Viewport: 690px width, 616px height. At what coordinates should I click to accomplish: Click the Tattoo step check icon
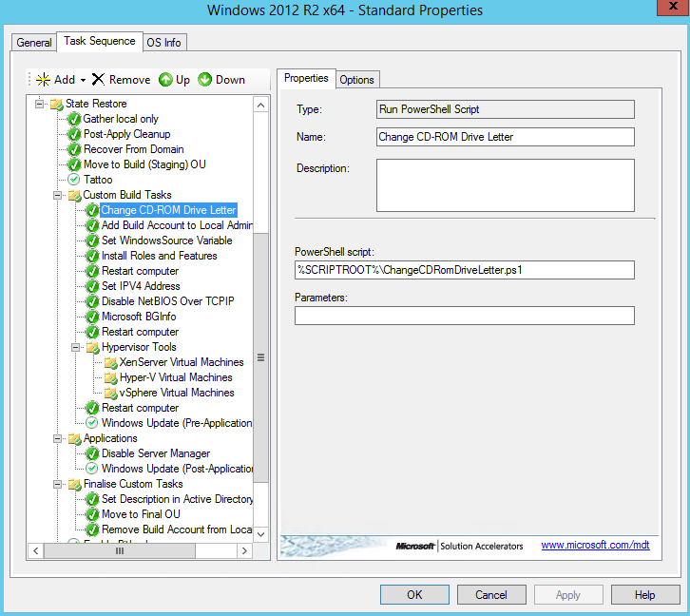[x=74, y=180]
